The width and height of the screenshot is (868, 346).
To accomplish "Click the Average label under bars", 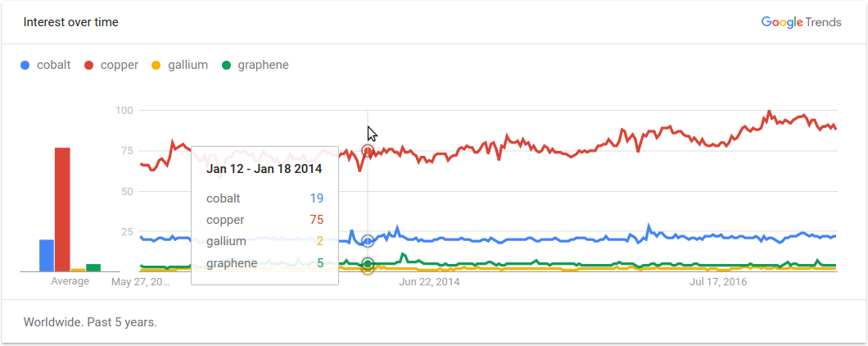I will [70, 281].
